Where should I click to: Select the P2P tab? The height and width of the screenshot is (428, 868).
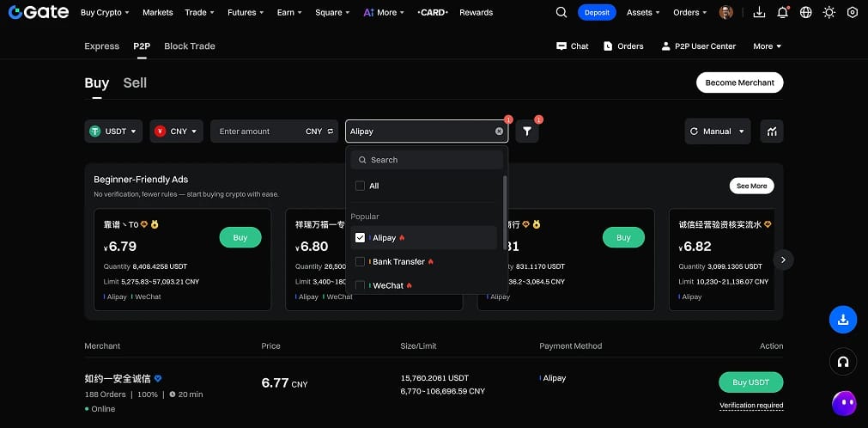pos(142,46)
